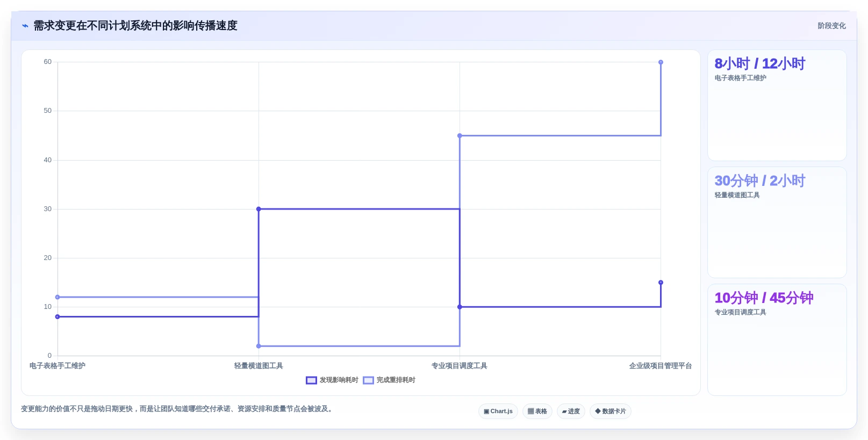Click the light point at 2 on 轻量横道图工具
Image resolution: width=868 pixels, height=440 pixels.
(259, 346)
